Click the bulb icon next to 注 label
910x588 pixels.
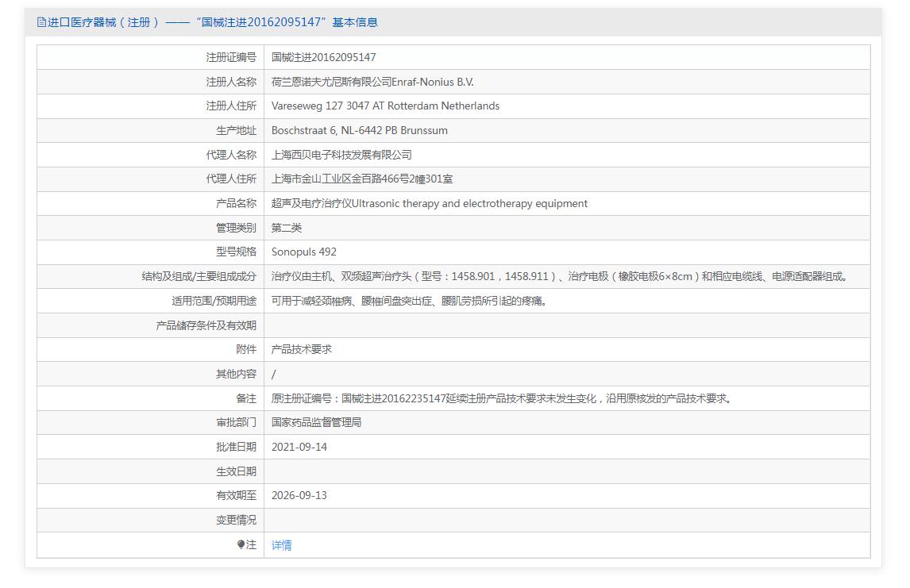coord(241,544)
